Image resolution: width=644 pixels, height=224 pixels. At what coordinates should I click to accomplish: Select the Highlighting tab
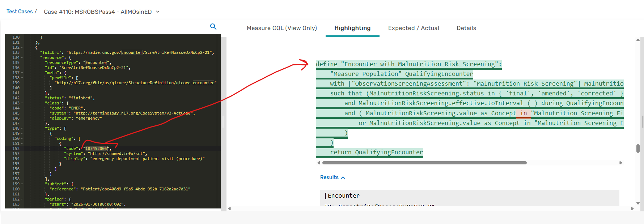(x=352, y=28)
